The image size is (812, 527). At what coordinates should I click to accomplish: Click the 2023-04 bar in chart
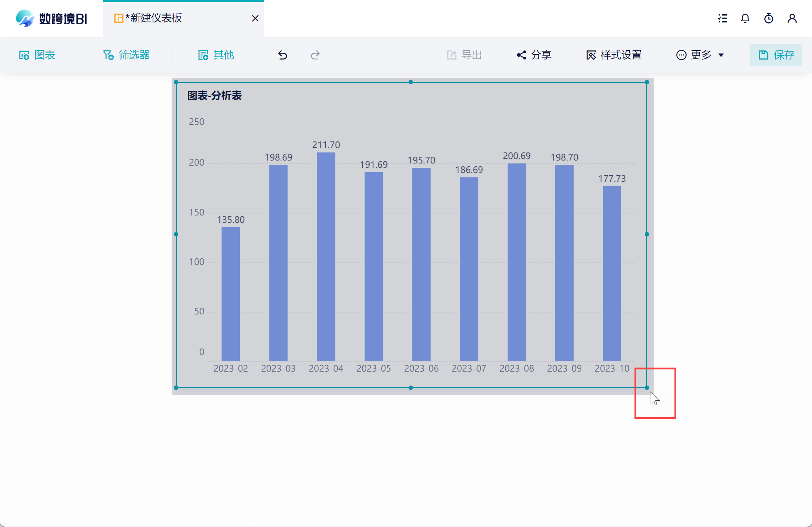pyautogui.click(x=326, y=257)
